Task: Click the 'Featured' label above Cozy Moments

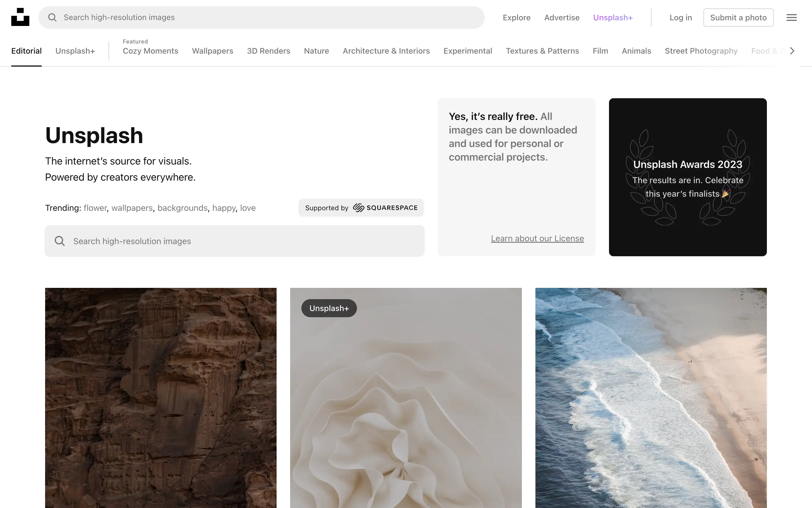Action: pyautogui.click(x=135, y=41)
